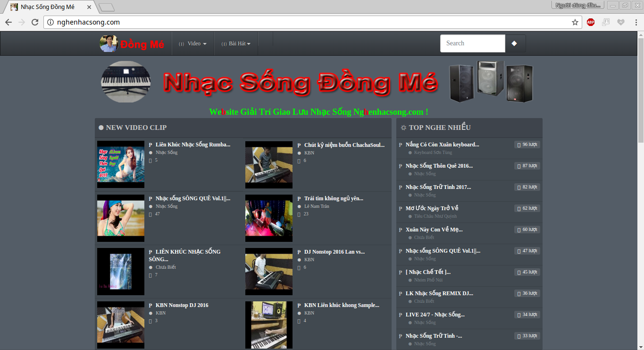Expand the Bài Hát dropdown menu

click(x=236, y=43)
